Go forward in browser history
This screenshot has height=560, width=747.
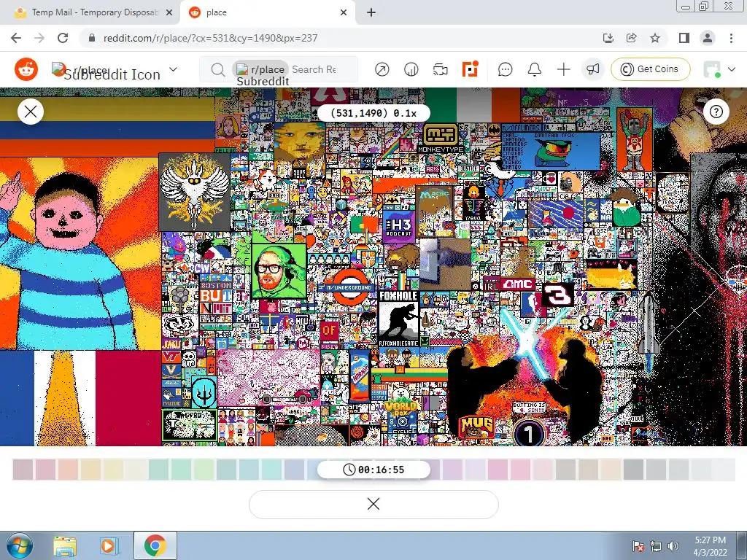[39, 38]
